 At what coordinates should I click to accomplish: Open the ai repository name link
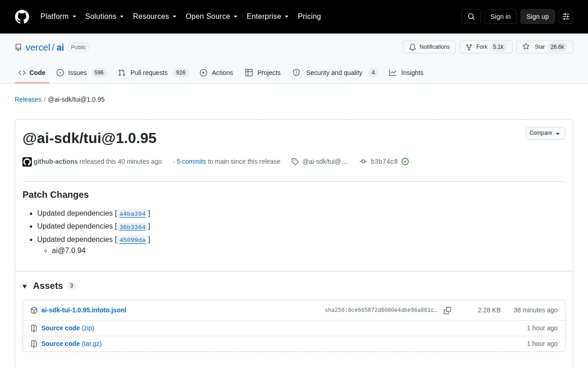coord(60,47)
